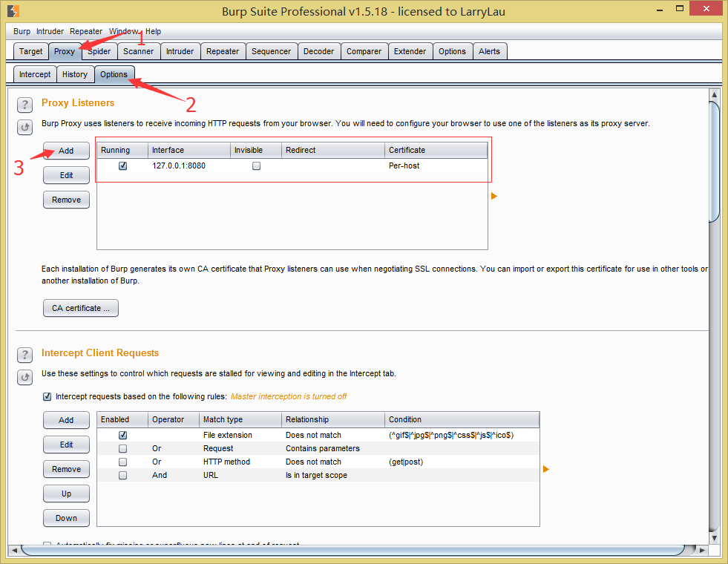Switch to the Extender tab
This screenshot has height=564, width=728.
pyautogui.click(x=410, y=51)
